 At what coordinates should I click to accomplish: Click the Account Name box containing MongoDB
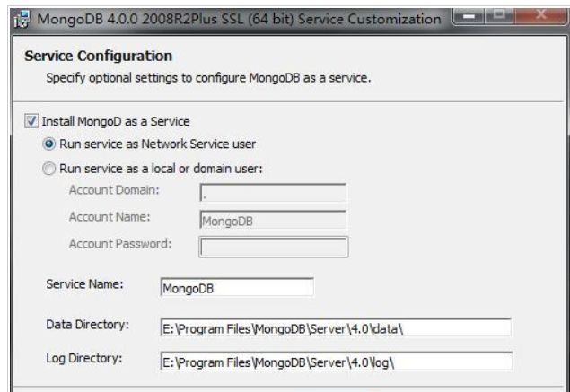click(x=273, y=220)
